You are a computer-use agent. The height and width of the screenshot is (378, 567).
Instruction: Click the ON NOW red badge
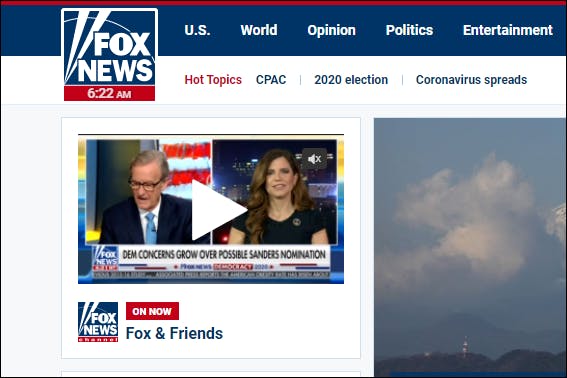[x=152, y=311]
